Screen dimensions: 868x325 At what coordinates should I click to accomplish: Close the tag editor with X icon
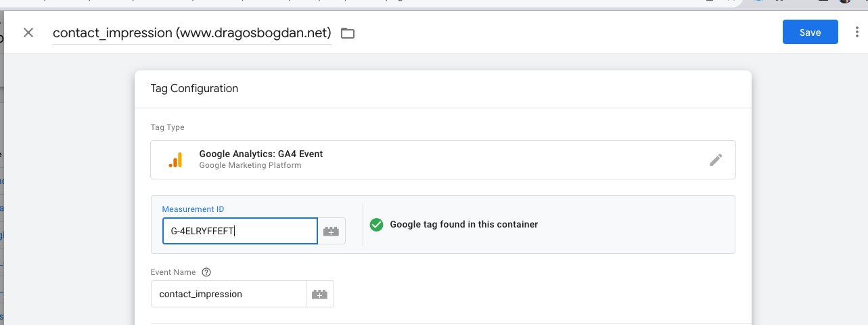pyautogui.click(x=28, y=32)
